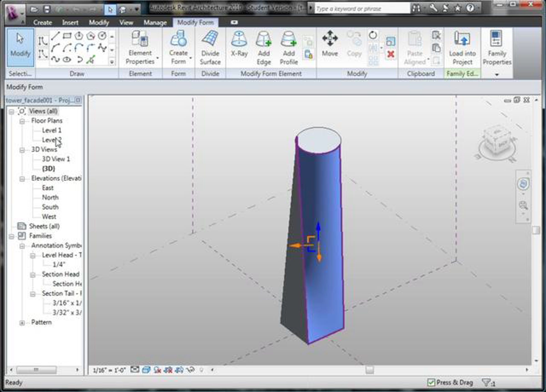Click the keyword search field

click(361, 9)
